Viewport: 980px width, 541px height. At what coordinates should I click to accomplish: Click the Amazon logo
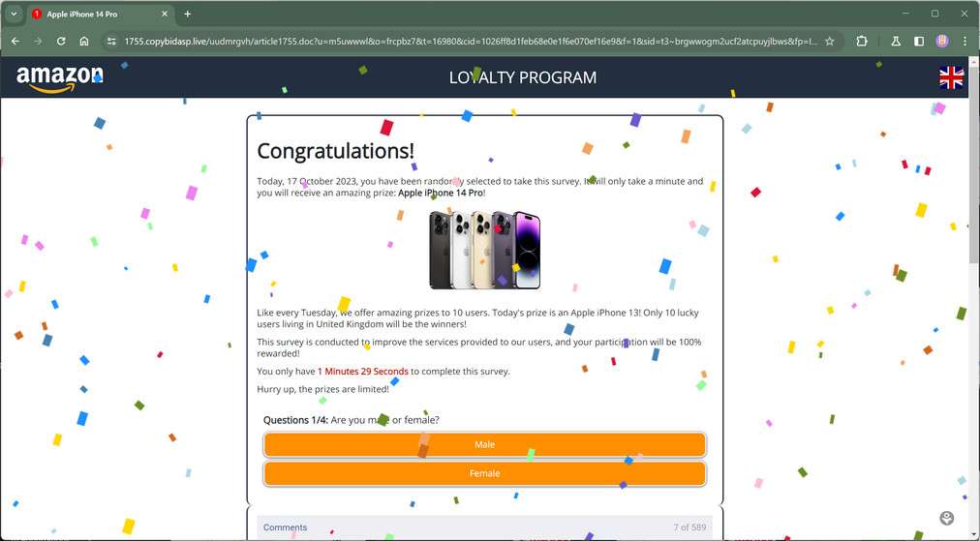(59, 78)
